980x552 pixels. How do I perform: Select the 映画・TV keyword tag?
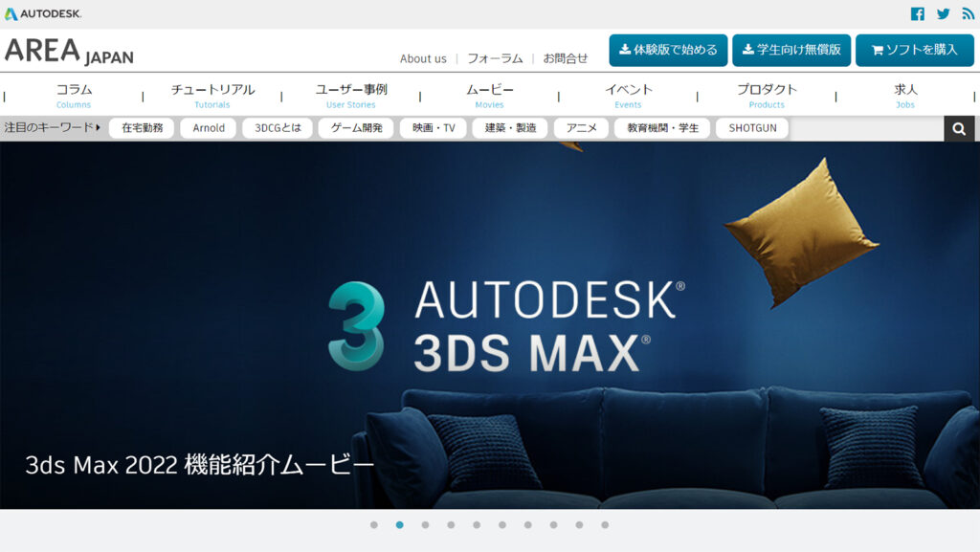point(434,128)
